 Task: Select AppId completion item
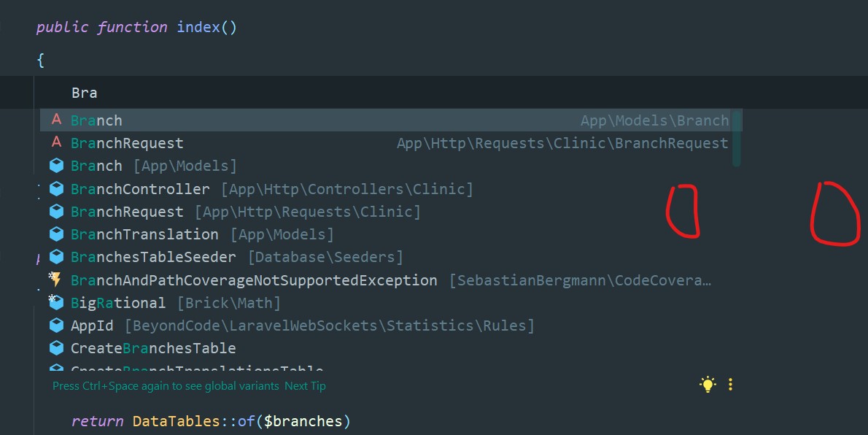click(x=391, y=326)
